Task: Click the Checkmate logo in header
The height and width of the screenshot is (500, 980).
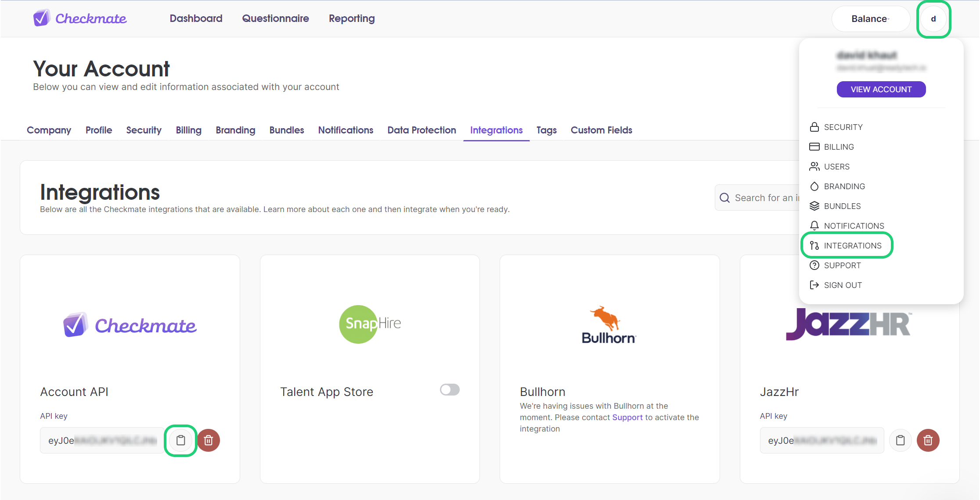Action: click(x=80, y=18)
